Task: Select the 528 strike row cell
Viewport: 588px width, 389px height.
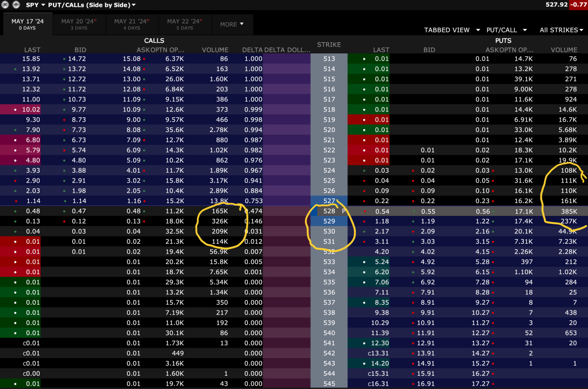Action: coord(329,211)
